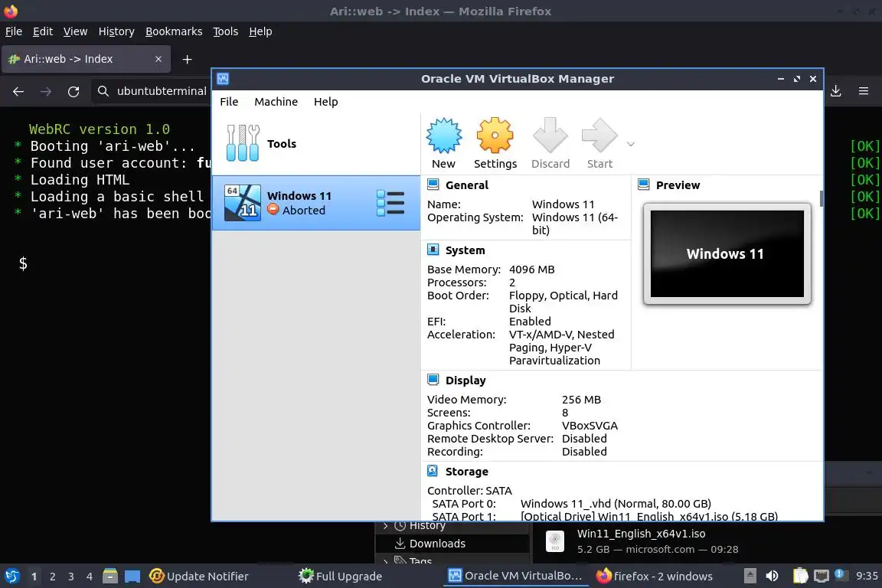This screenshot has width=882, height=588.
Task: Click the VirtualBox details scrollbar
Action: (x=822, y=198)
